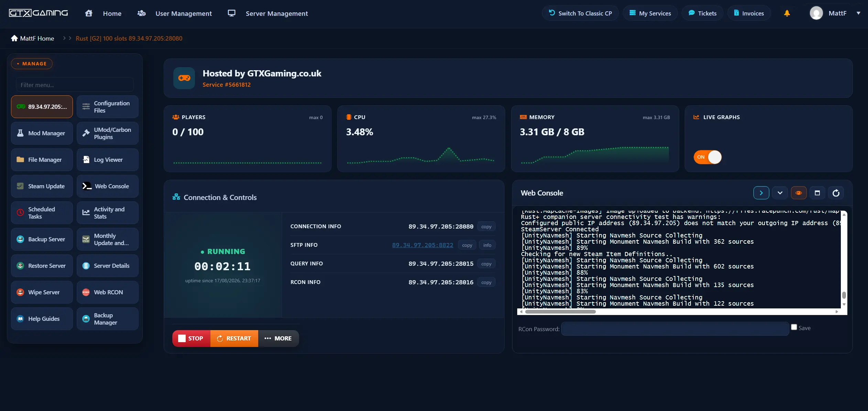Open Restore Server
This screenshot has width=868, height=411.
(42, 266)
